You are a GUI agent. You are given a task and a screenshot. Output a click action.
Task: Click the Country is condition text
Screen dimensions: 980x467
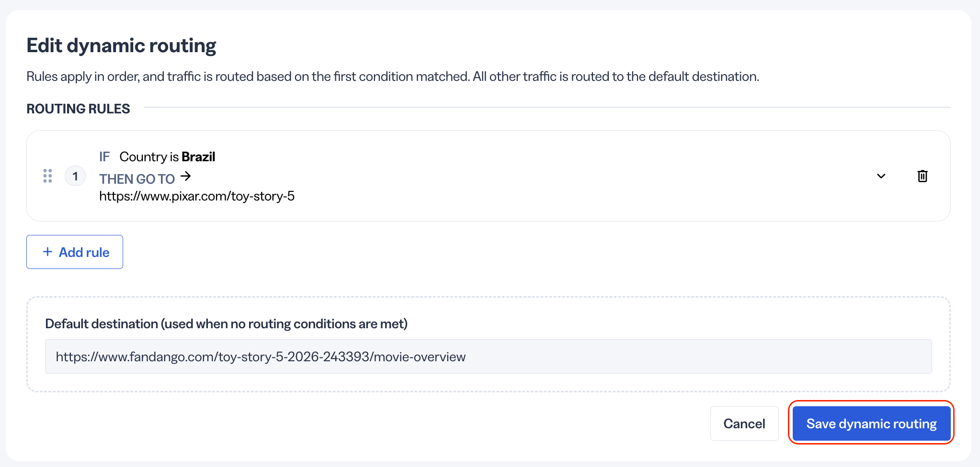(149, 157)
